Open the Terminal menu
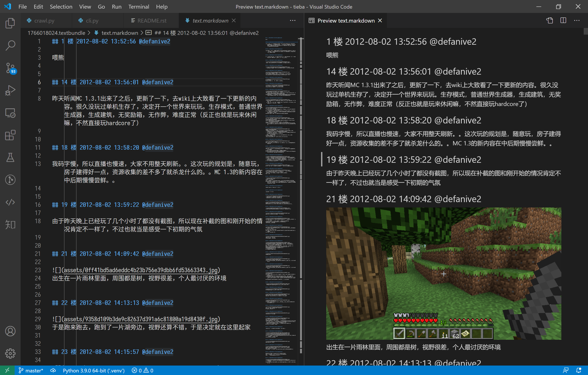This screenshot has height=375, width=588. (x=138, y=7)
